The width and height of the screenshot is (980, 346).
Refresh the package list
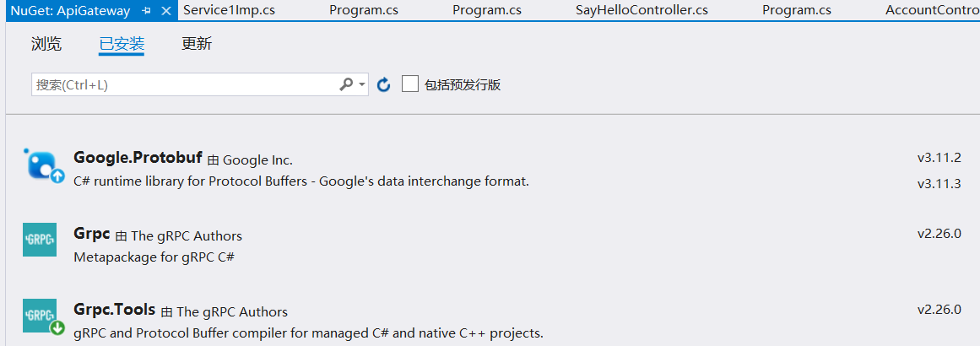383,84
